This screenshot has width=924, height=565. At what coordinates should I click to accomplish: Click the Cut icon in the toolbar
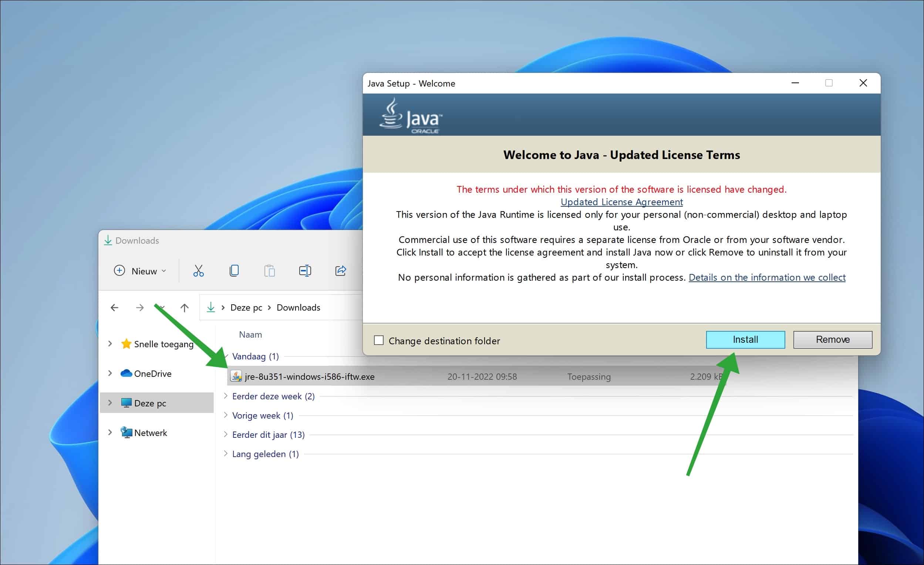tap(198, 270)
